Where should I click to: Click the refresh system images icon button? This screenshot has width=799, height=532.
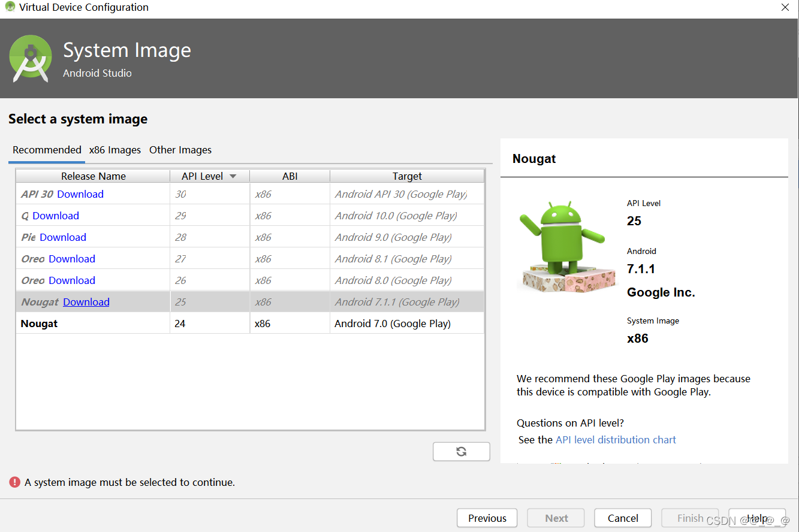pyautogui.click(x=461, y=452)
